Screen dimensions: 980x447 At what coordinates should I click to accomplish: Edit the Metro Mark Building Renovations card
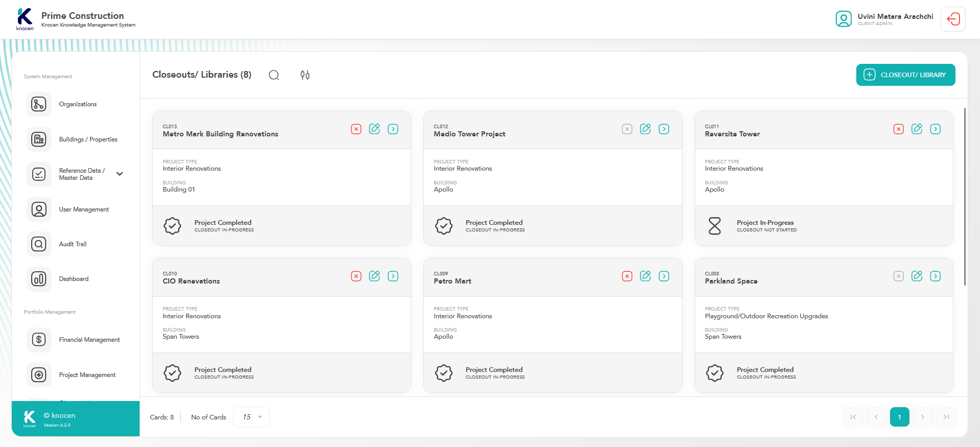click(375, 129)
